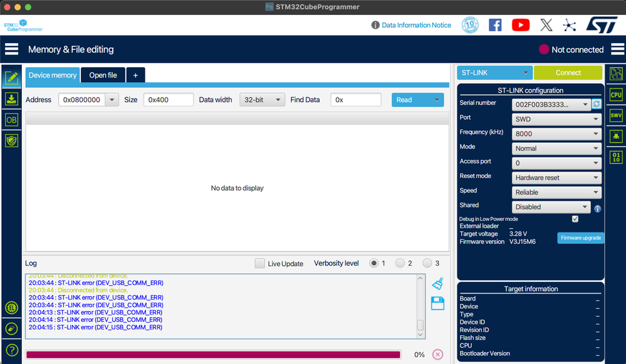This screenshot has height=364, width=626.
Task: Expand the Address dropdown arrow
Action: (112, 100)
